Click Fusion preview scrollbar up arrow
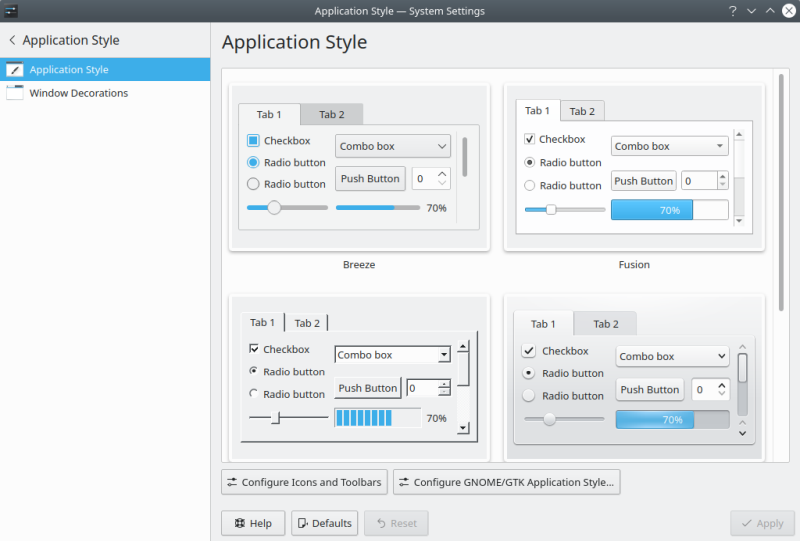The height and width of the screenshot is (541, 800). [739, 134]
